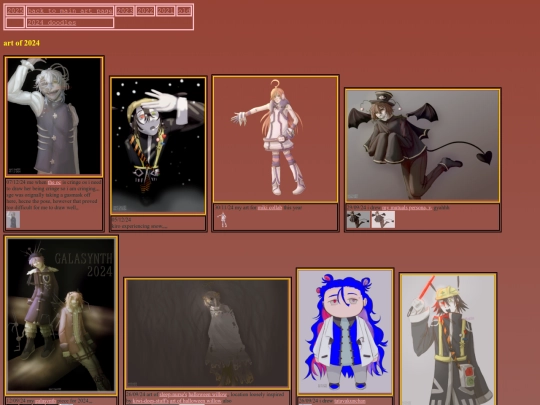Open the yellow hard hat character artwork
The image size is (540, 405).
pos(448,339)
